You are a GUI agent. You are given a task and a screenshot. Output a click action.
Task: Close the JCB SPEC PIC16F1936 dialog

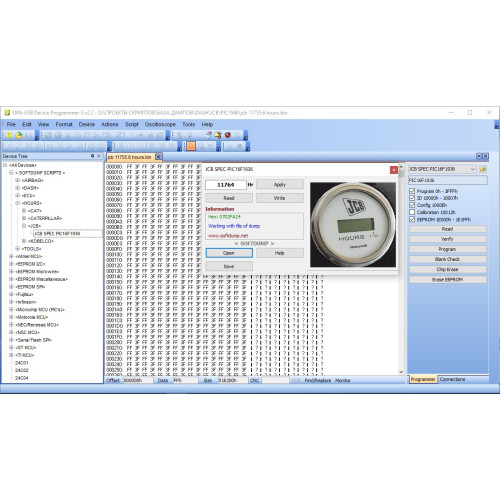pyautogui.click(x=394, y=170)
